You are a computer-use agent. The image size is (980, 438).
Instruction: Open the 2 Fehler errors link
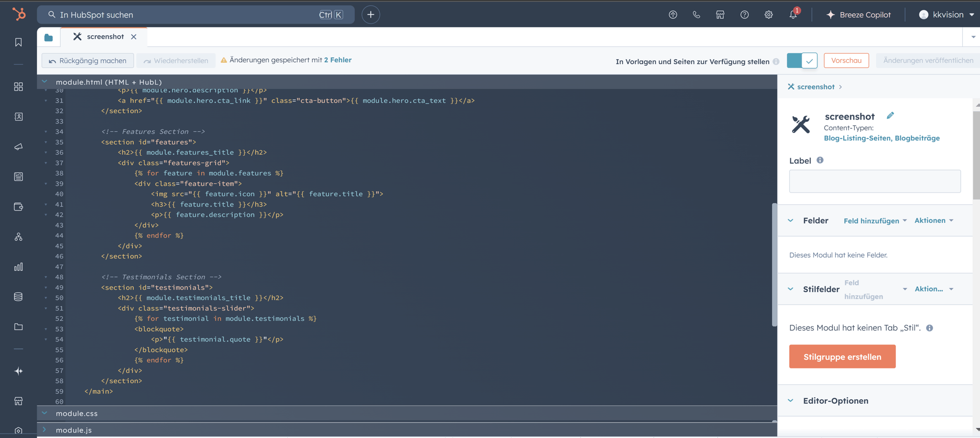point(338,60)
